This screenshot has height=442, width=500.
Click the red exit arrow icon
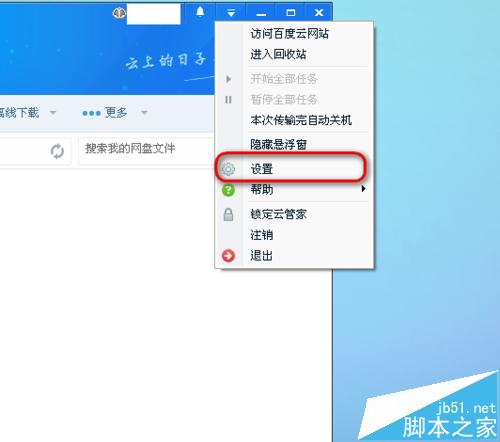point(228,256)
